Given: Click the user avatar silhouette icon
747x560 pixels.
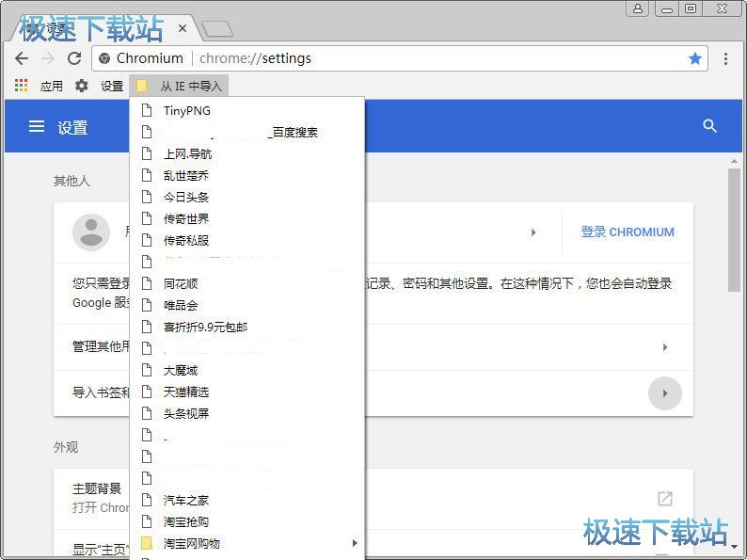Looking at the screenshot, I should coord(91,232).
